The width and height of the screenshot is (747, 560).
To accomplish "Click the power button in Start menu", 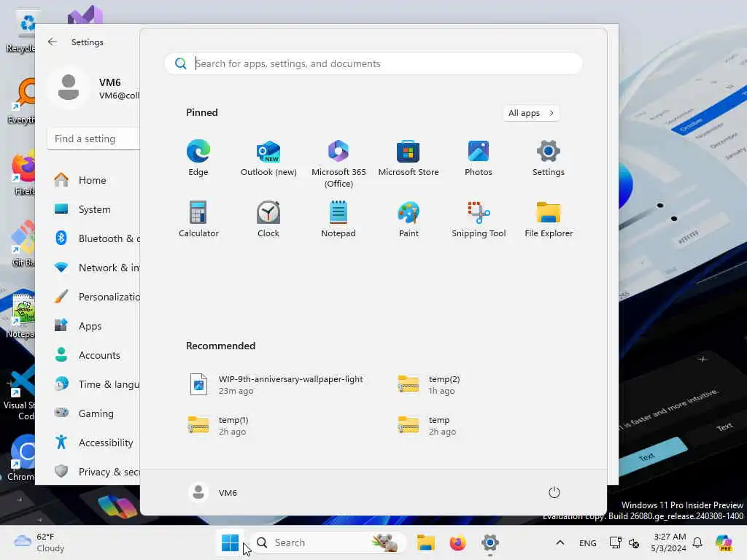I will tap(554, 492).
